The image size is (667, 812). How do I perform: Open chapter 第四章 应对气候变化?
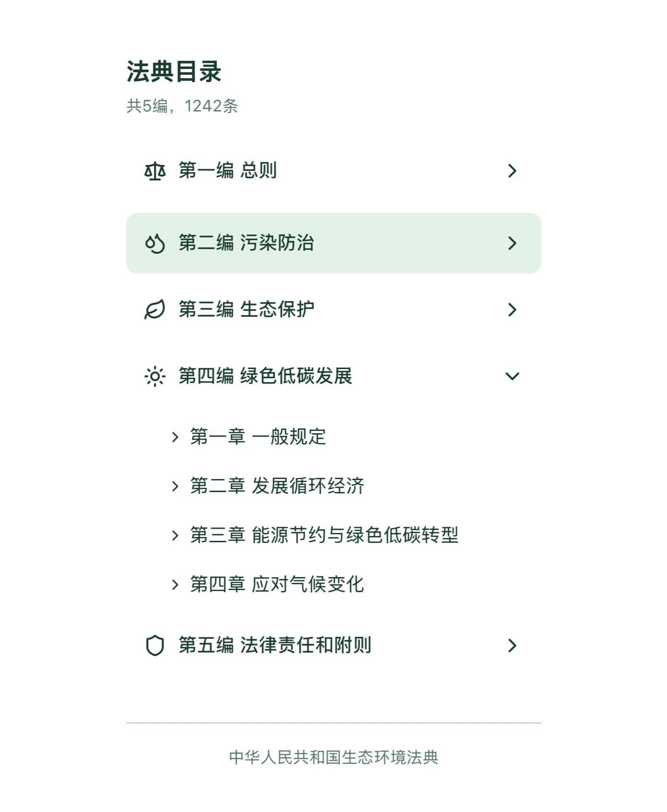[x=277, y=585]
